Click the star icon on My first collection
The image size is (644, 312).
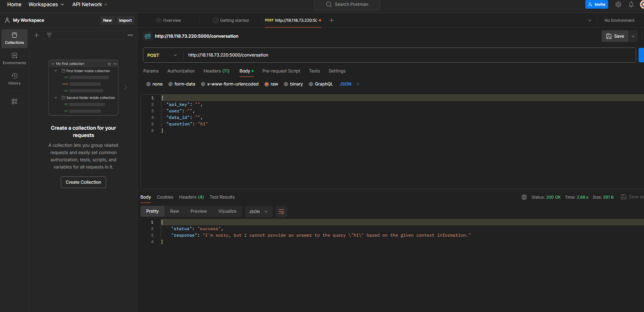click(109, 64)
